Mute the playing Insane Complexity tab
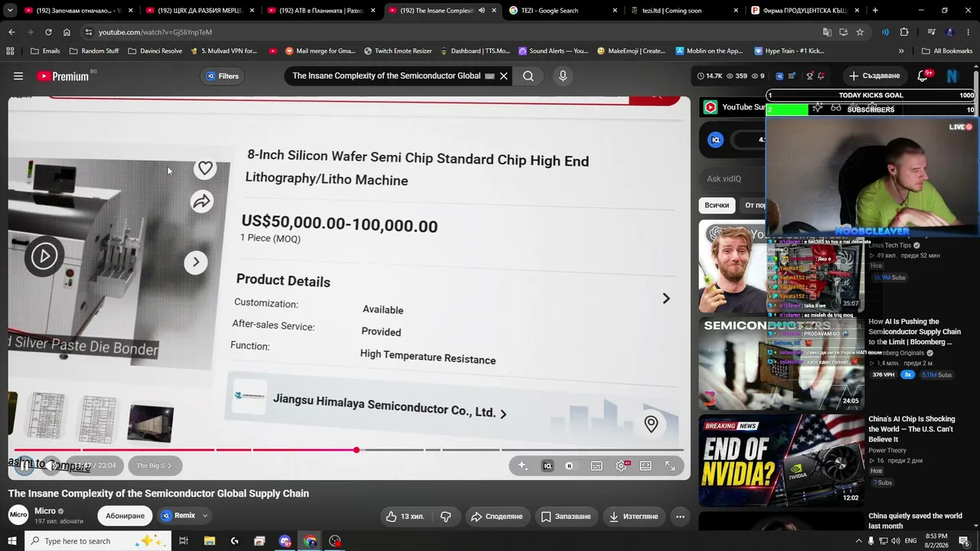The width and height of the screenshot is (980, 551). pos(482,11)
